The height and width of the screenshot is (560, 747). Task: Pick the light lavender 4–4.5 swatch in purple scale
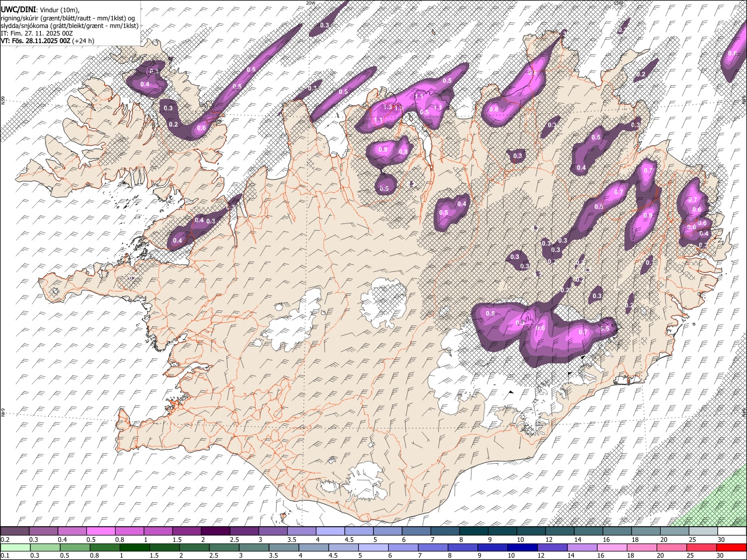[330, 531]
